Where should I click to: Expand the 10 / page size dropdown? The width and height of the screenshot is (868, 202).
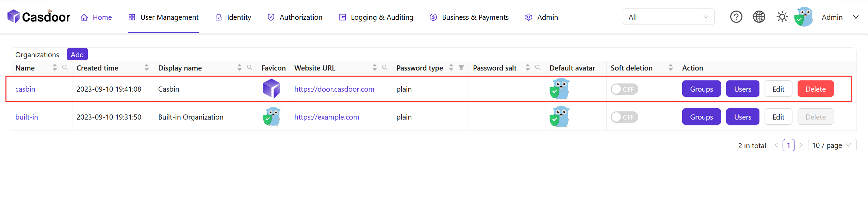click(x=832, y=145)
